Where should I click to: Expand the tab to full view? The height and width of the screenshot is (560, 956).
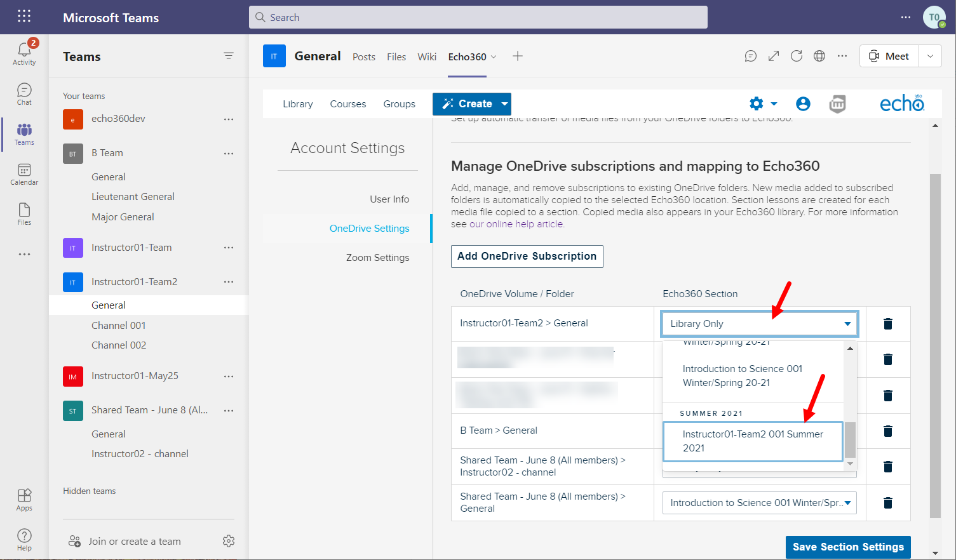[x=774, y=56]
